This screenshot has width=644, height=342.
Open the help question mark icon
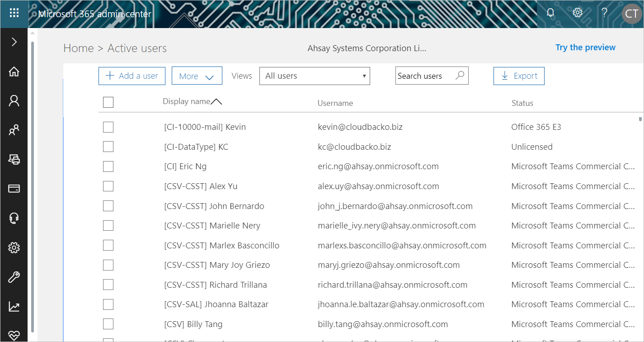(604, 13)
